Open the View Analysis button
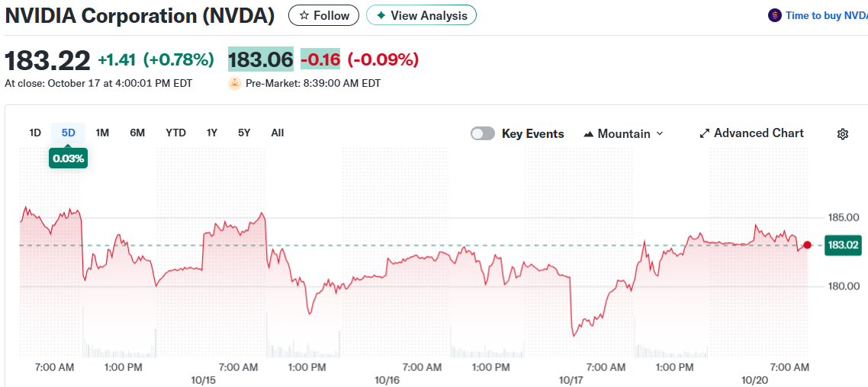 coord(421,15)
